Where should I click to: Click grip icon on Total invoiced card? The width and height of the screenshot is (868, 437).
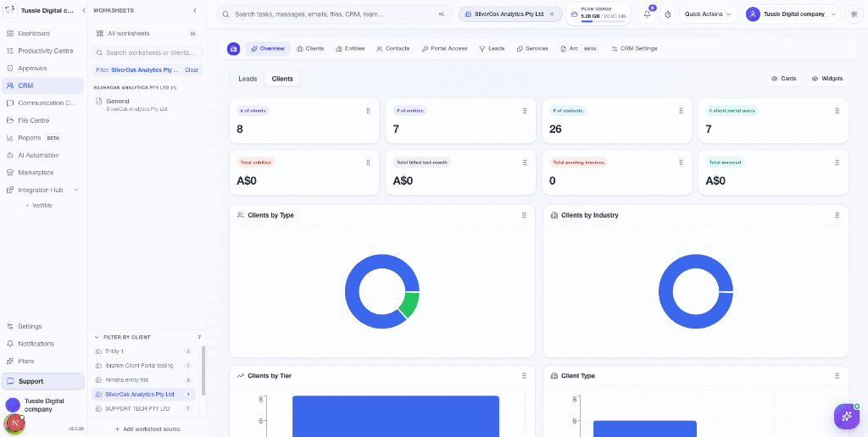click(x=837, y=163)
